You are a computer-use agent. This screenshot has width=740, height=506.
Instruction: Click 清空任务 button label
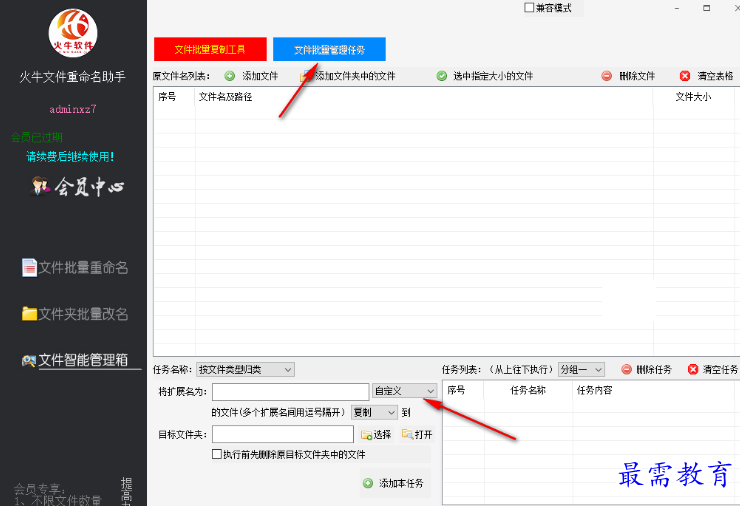coord(720,370)
